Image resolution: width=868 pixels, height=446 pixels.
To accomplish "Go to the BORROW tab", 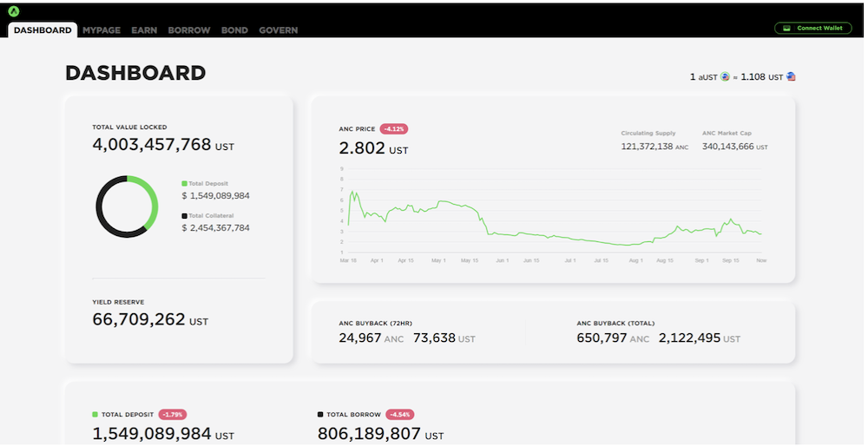I will (x=188, y=30).
